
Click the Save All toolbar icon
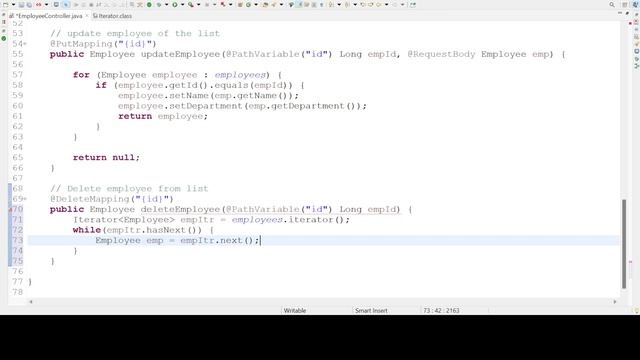click(x=29, y=4)
